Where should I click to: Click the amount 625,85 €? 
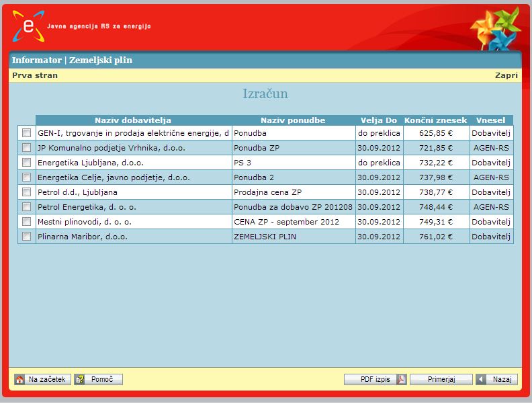pyautogui.click(x=436, y=133)
